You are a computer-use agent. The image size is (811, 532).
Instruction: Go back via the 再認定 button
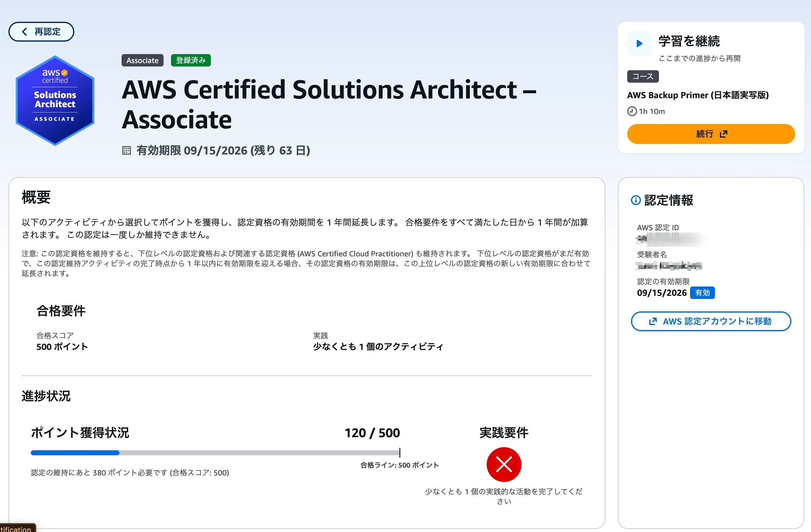click(x=41, y=32)
